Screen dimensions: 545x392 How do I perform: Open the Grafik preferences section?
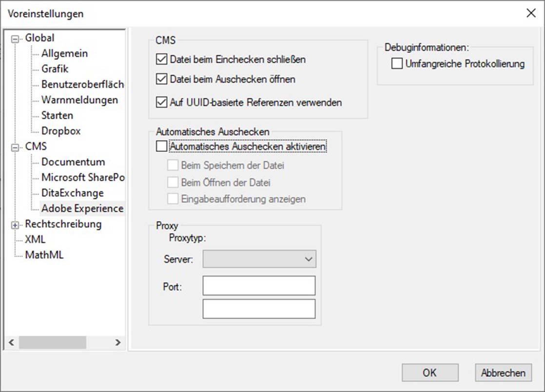coord(55,69)
